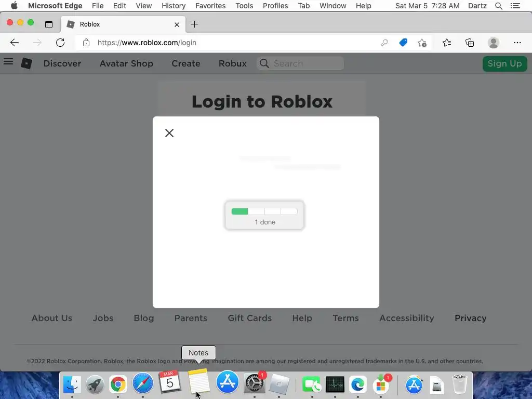The height and width of the screenshot is (399, 532).
Task: Open Notes from the dock
Action: pos(198,381)
